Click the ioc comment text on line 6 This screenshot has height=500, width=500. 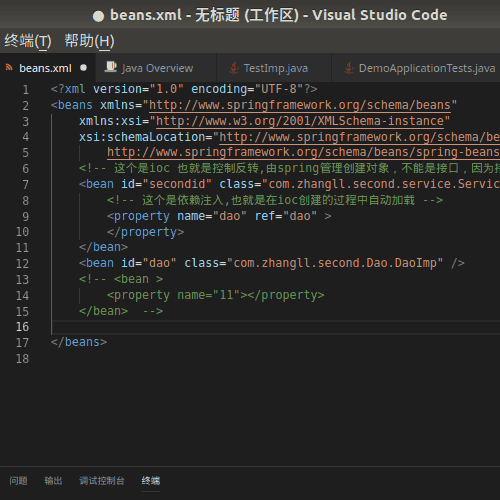(x=290, y=168)
